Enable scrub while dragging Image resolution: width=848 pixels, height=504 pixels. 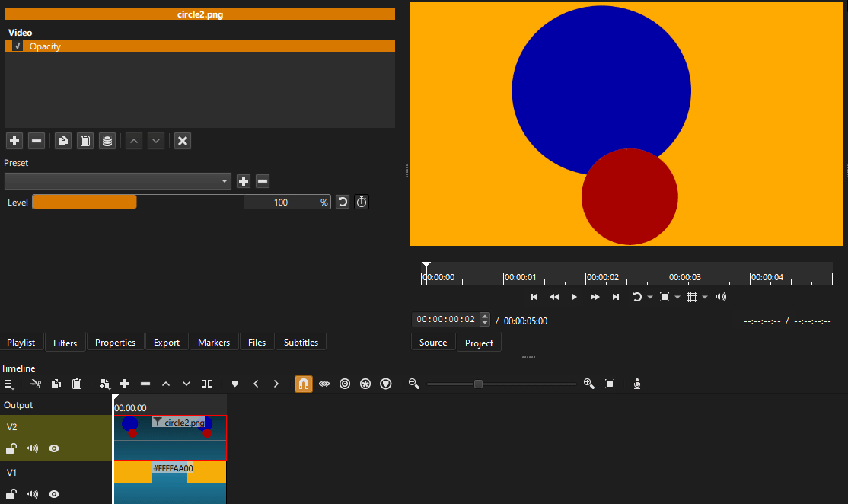pyautogui.click(x=324, y=384)
